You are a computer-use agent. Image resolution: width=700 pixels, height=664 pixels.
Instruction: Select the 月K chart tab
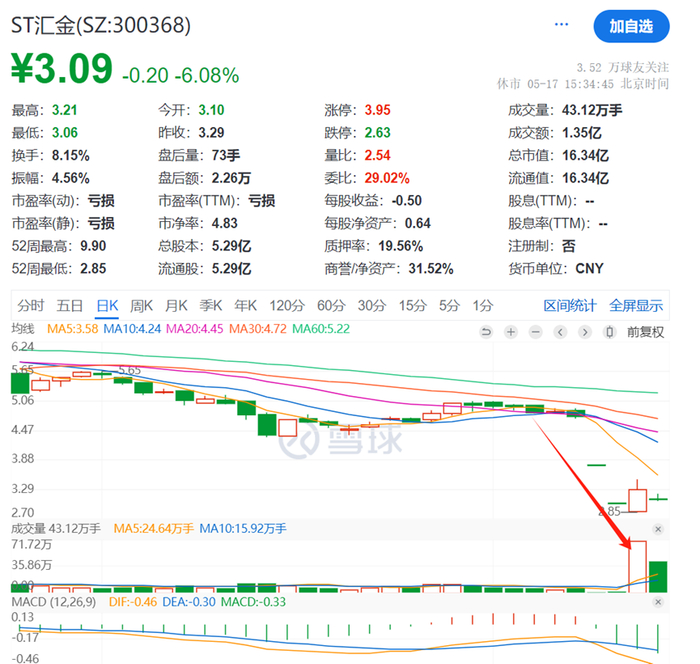176,306
